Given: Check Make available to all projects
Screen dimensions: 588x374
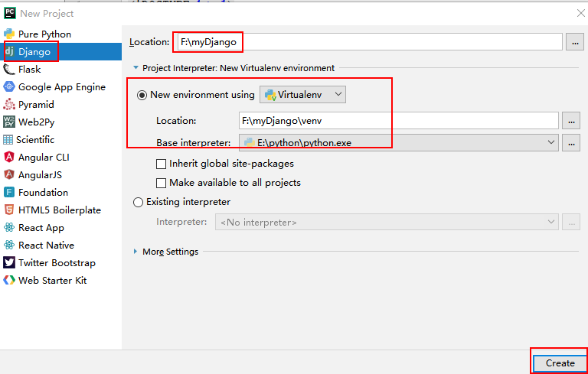Looking at the screenshot, I should (x=161, y=184).
